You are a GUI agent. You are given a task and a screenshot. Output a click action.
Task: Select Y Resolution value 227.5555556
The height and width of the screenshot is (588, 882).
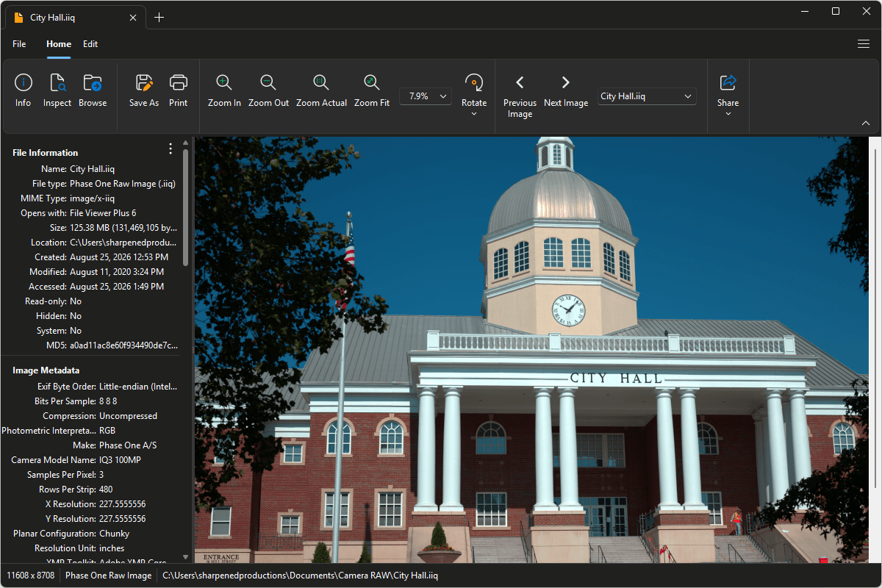pyautogui.click(x=123, y=519)
